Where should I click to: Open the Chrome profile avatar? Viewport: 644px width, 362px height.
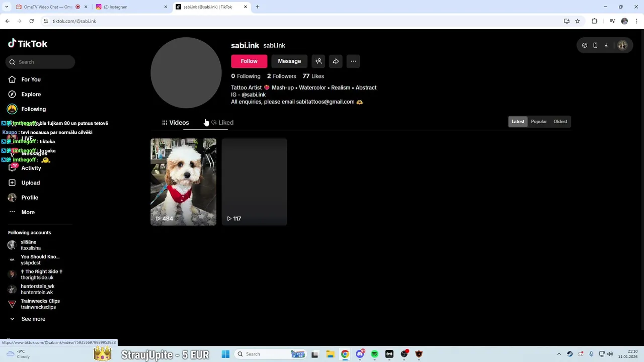tap(624, 21)
